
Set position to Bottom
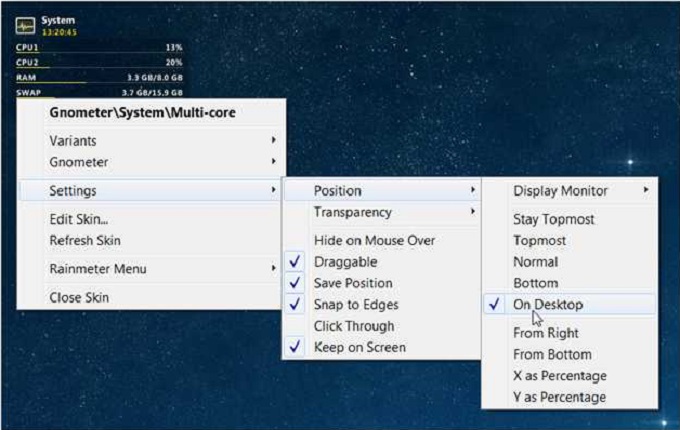click(x=535, y=283)
